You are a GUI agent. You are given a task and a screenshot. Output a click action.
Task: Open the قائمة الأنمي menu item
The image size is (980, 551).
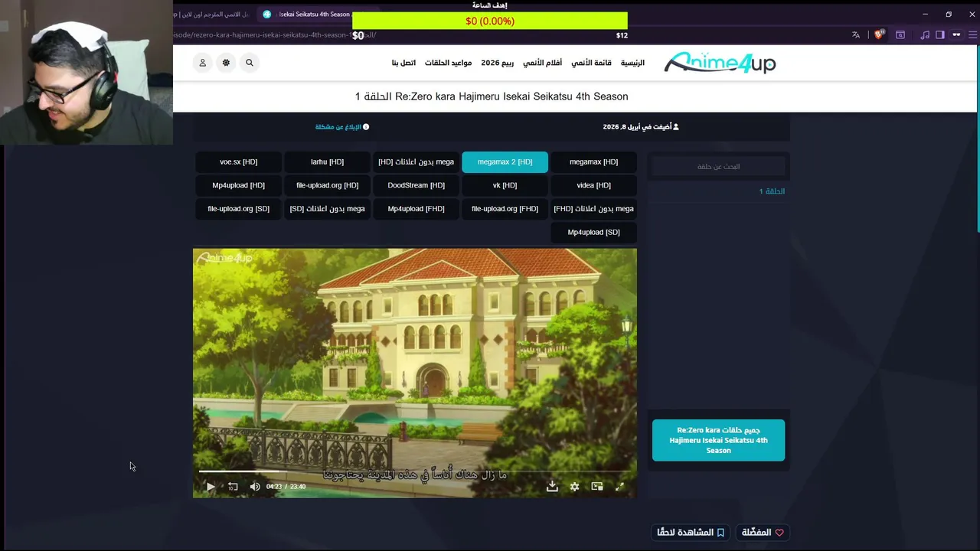point(591,63)
